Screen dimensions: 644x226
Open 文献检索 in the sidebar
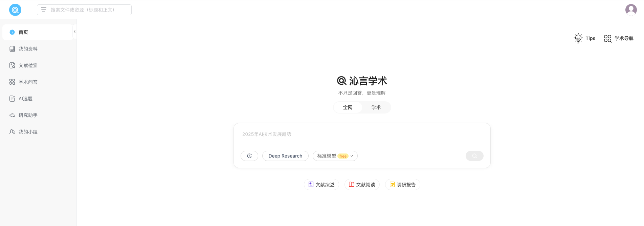click(38, 65)
